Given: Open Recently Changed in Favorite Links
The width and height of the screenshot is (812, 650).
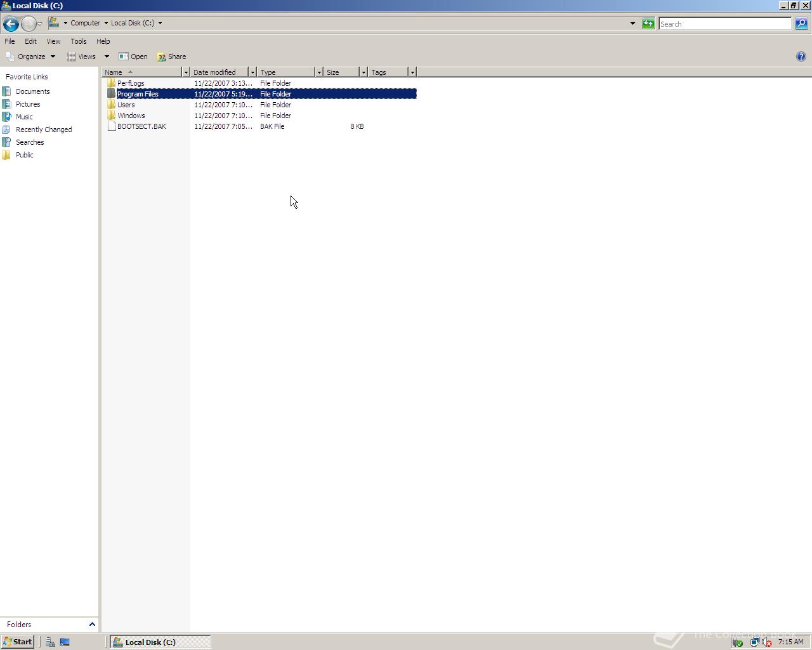Looking at the screenshot, I should tap(44, 129).
